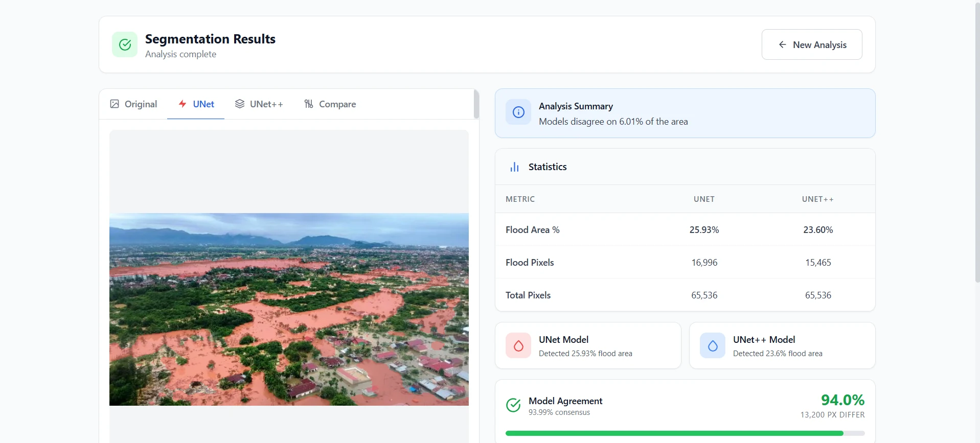The height and width of the screenshot is (443, 980).
Task: Click the "Total Pixels" row label
Action: (x=528, y=295)
